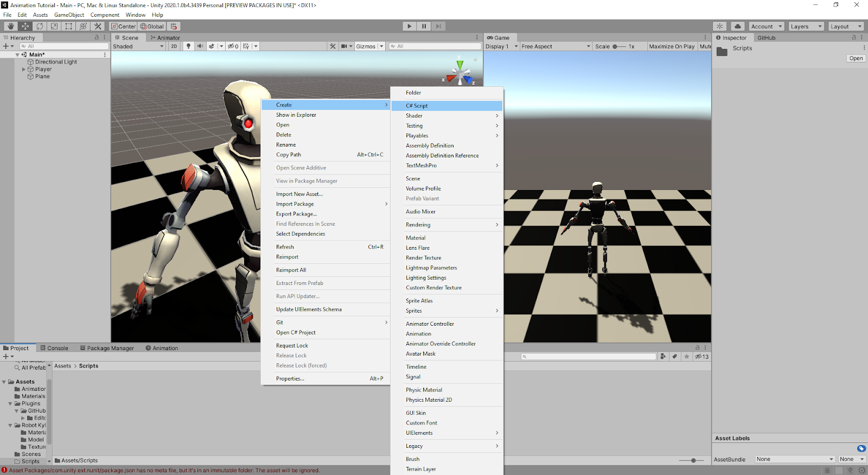
Task: Click Maximize On Play button
Action: point(672,47)
